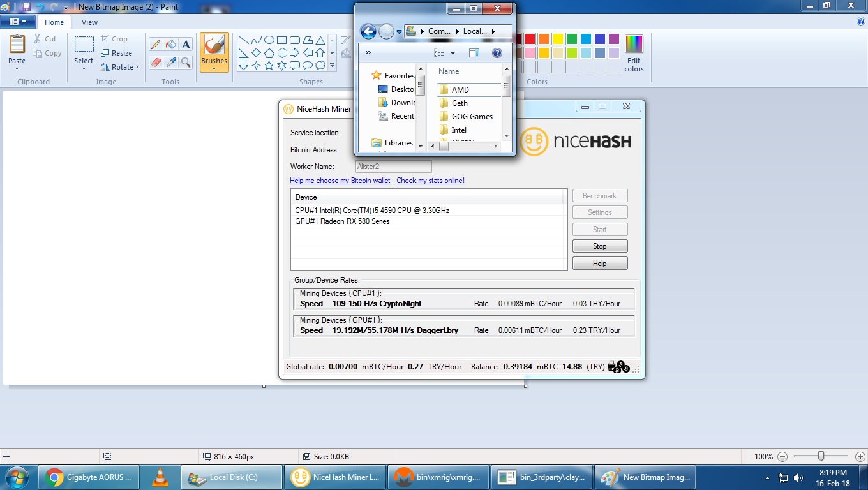
Task: Click the Worker Name input field
Action: pyautogui.click(x=394, y=167)
